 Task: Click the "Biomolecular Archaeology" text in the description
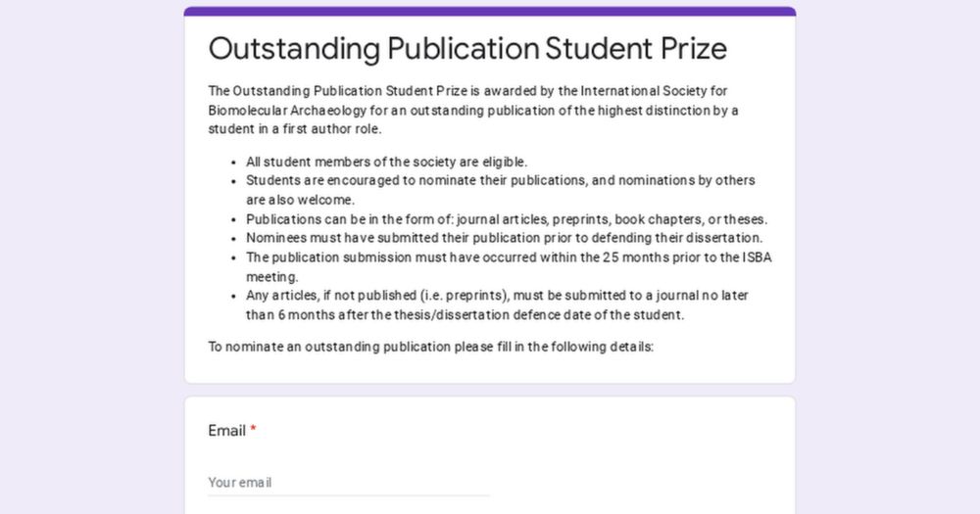click(x=287, y=111)
